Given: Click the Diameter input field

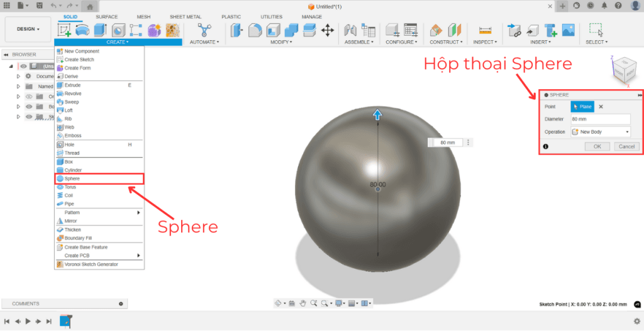Looking at the screenshot, I should coord(600,119).
